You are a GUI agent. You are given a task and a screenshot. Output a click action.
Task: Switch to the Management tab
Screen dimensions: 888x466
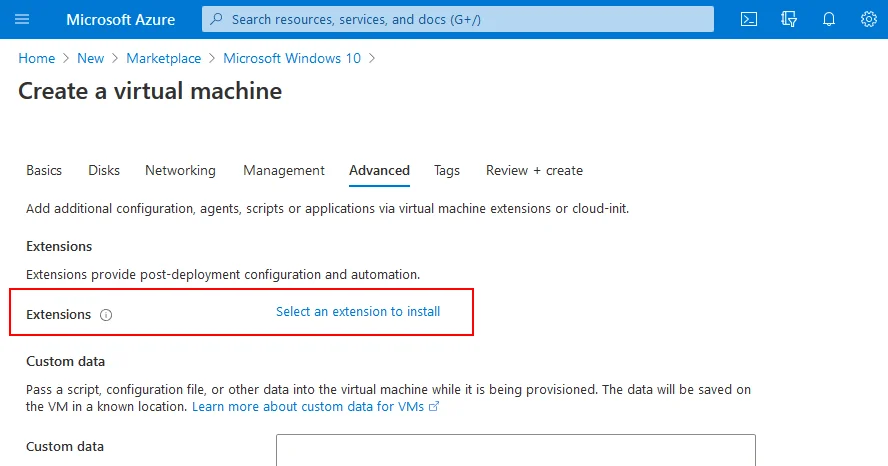[284, 170]
